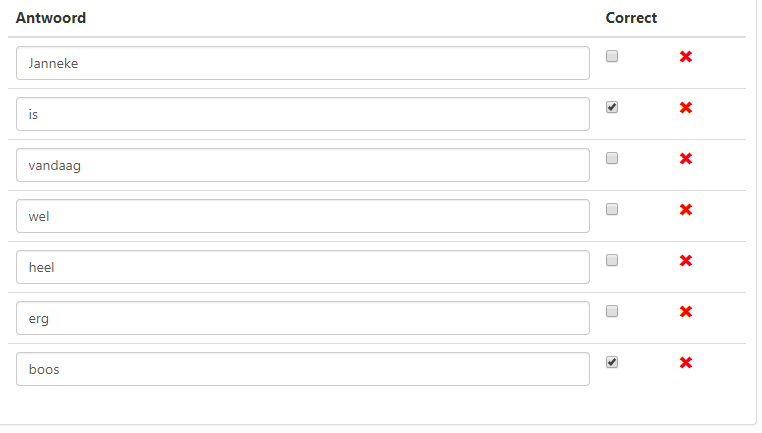Remove the 'wel' answer with red X
Screen dimensions: 762x433
pos(686,210)
